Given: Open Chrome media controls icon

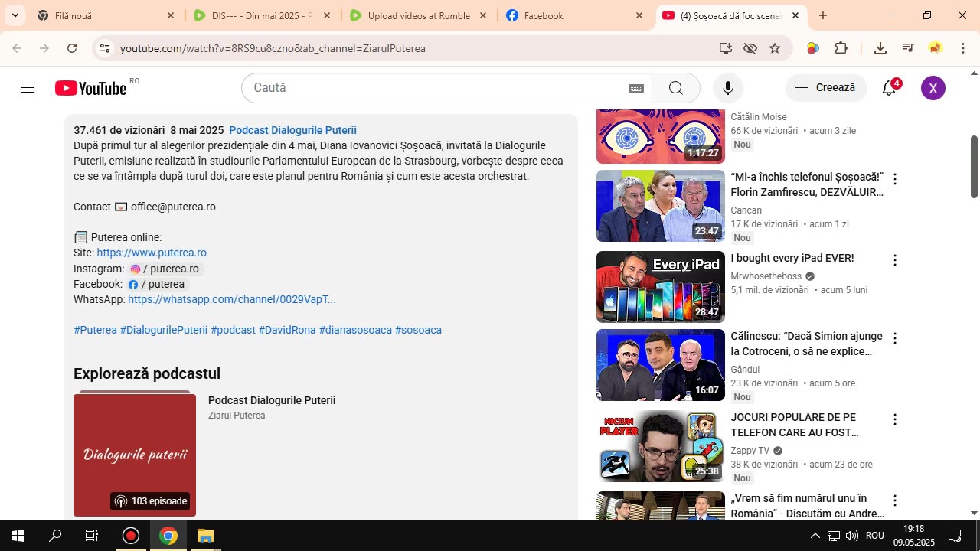Looking at the screenshot, I should pos(908,48).
